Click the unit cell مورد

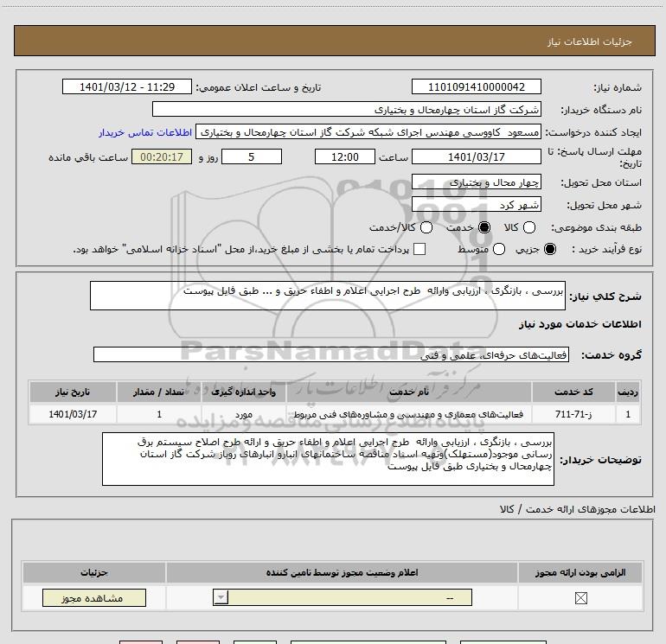pos(244,414)
